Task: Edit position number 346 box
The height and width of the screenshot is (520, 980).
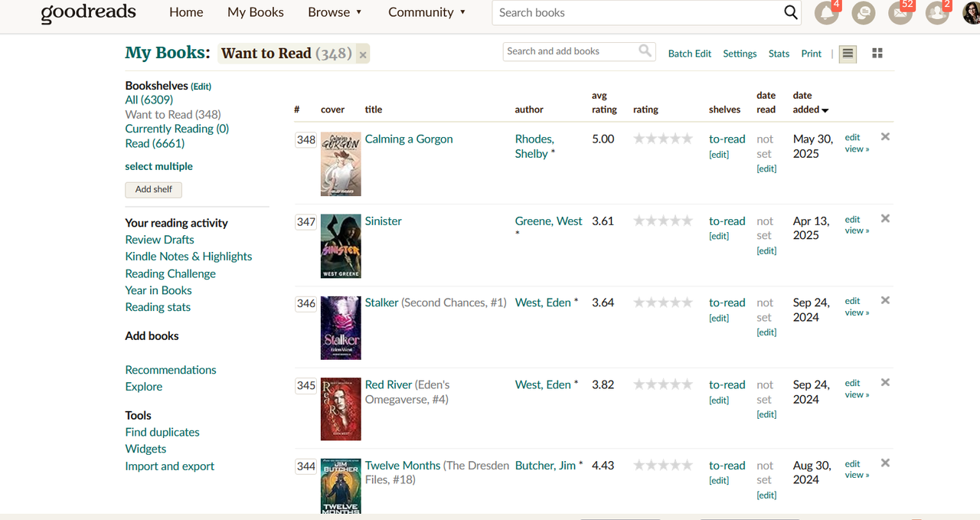Action: coord(305,303)
